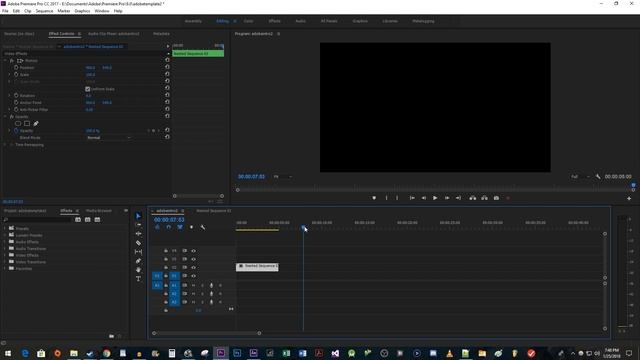Click the Lift button
Screen dimensions: 640x360
point(473,198)
